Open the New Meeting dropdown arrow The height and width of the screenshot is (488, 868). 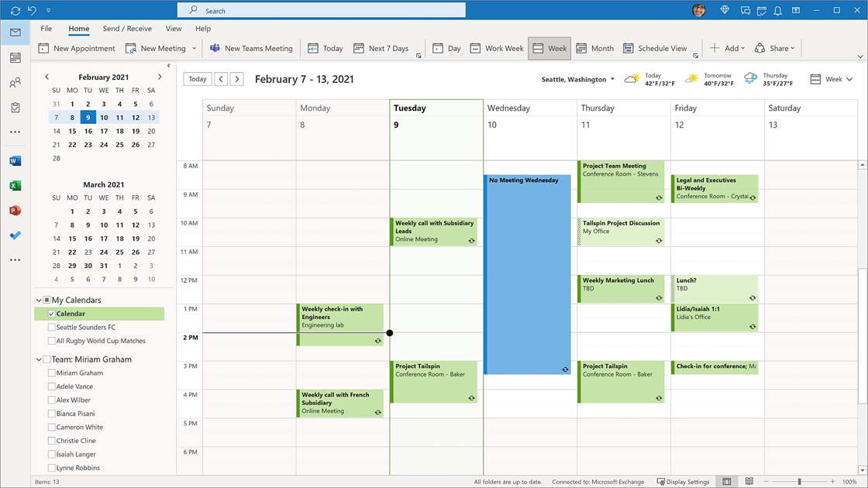click(194, 48)
